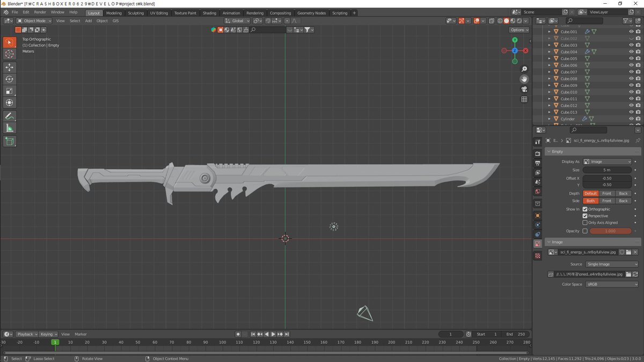Open the Output properties tab
Screen dimensions: 644x362
[538, 162]
